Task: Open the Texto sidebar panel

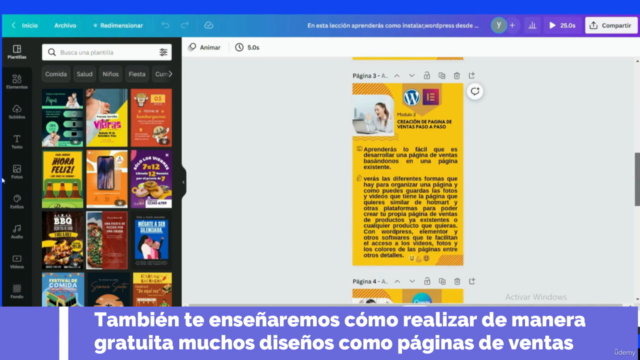Action: point(17,142)
